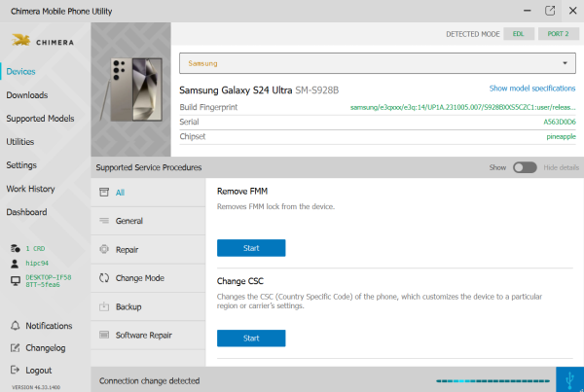
Task: Select the All procedures tab
Action: tap(148, 192)
